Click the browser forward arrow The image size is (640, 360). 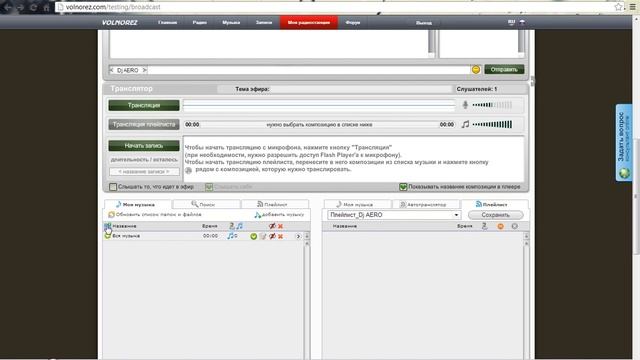coord(20,7)
